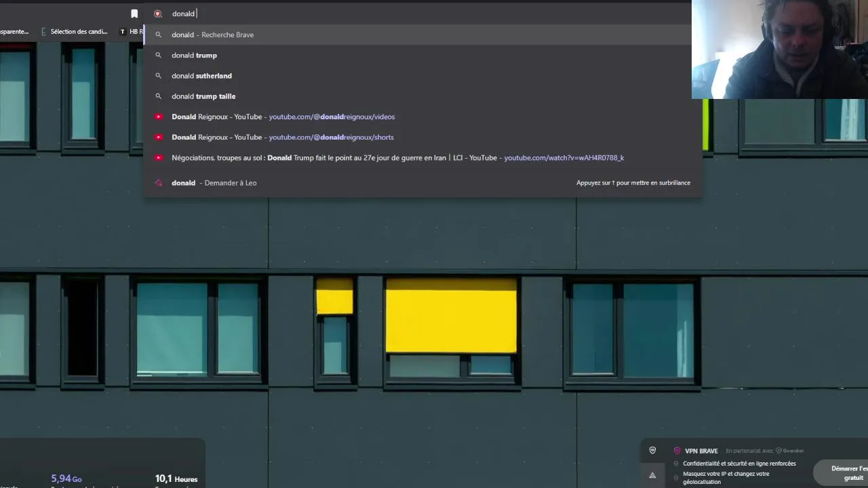Click the YouTube icon of the donaldreignoux/shorts row

pos(159,137)
